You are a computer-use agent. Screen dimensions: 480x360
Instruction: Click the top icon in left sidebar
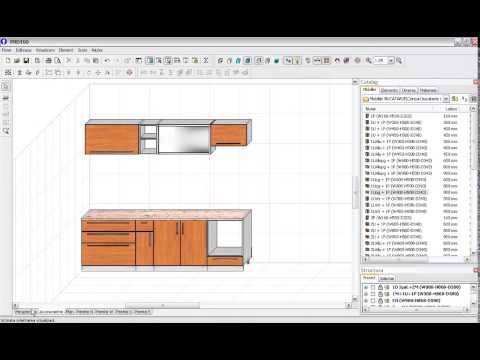pos(5,86)
